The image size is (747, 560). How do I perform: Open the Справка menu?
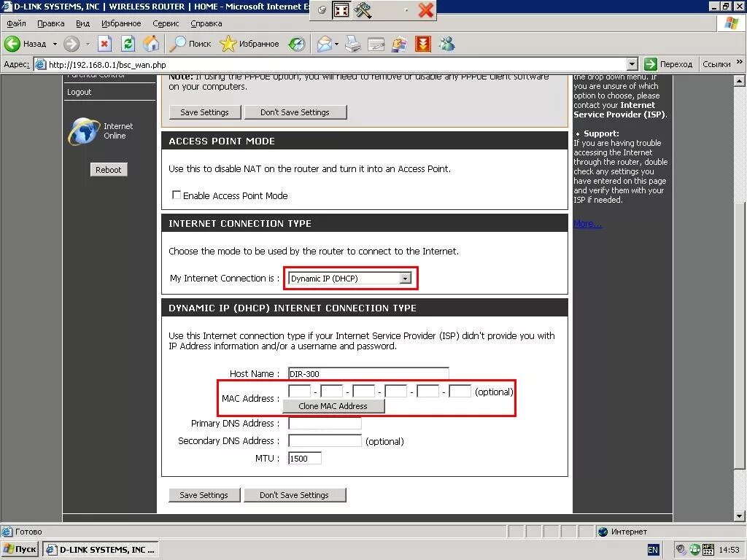(x=206, y=23)
